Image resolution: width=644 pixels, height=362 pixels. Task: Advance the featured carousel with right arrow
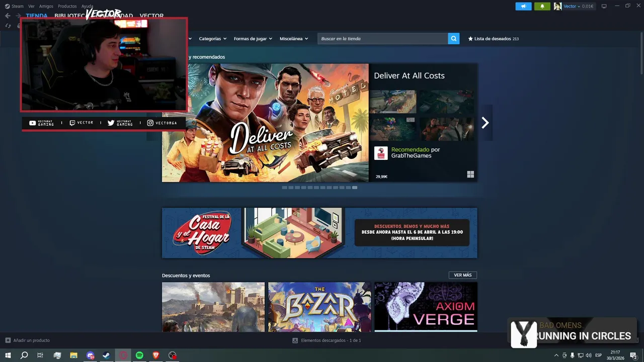click(485, 123)
